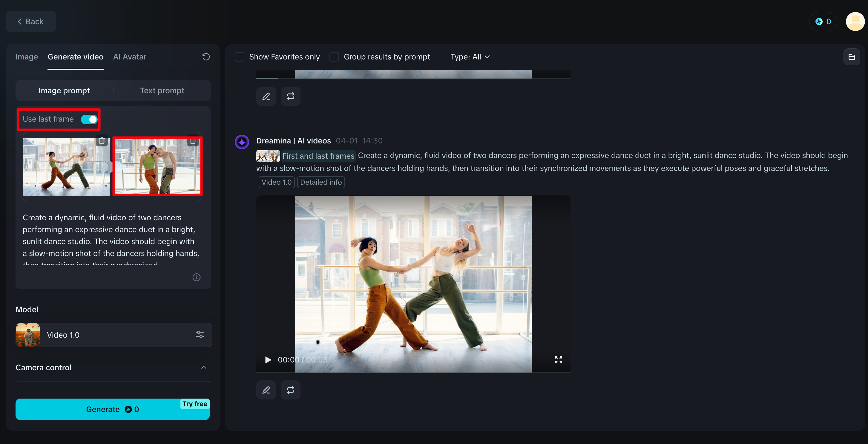The image size is (868, 444).
Task: Play the dancers video
Action: click(268, 360)
